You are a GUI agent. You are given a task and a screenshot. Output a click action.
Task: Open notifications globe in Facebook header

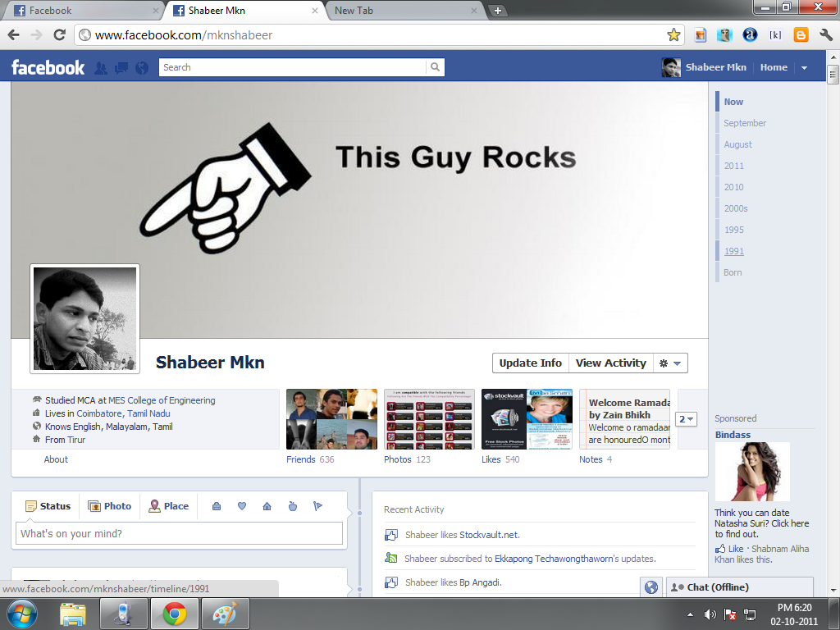coord(142,68)
